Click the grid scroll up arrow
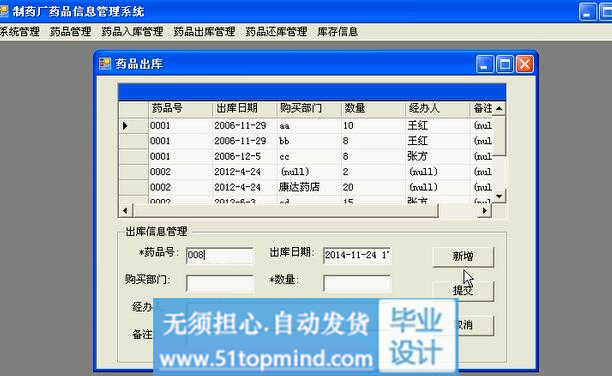612x376 pixels. click(499, 109)
